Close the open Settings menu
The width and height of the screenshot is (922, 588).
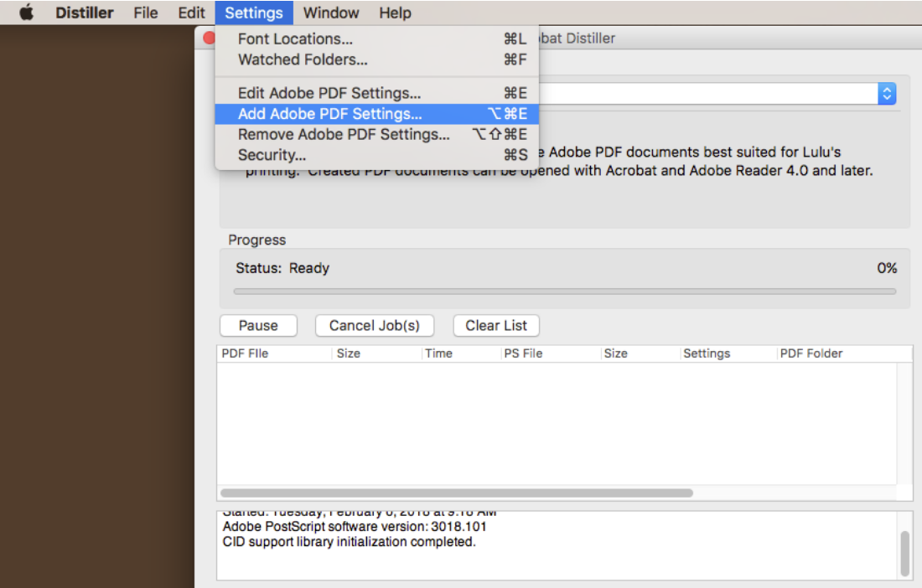(254, 13)
